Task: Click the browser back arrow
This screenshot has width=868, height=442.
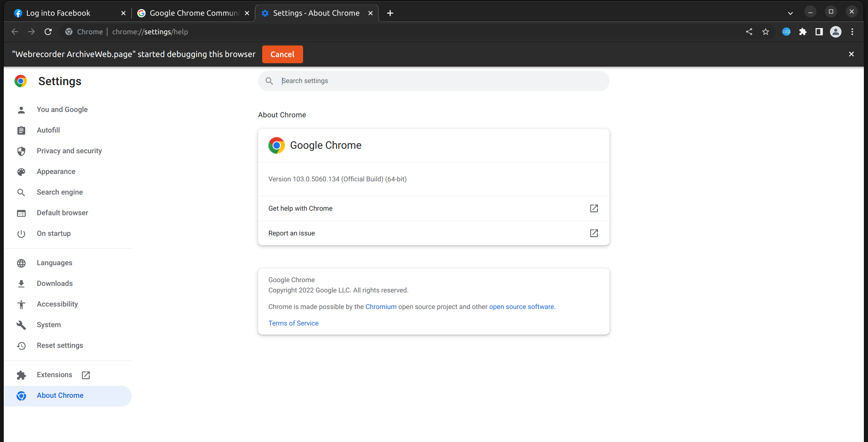Action: point(15,32)
